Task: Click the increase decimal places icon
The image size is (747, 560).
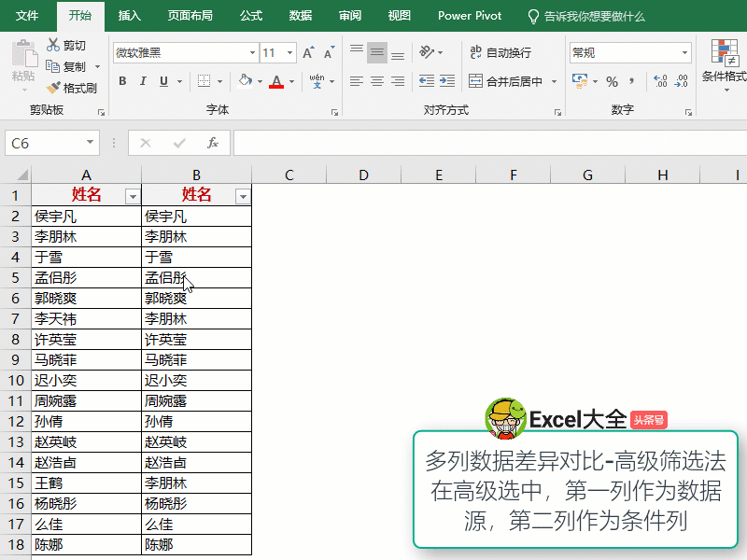Action: [660, 81]
